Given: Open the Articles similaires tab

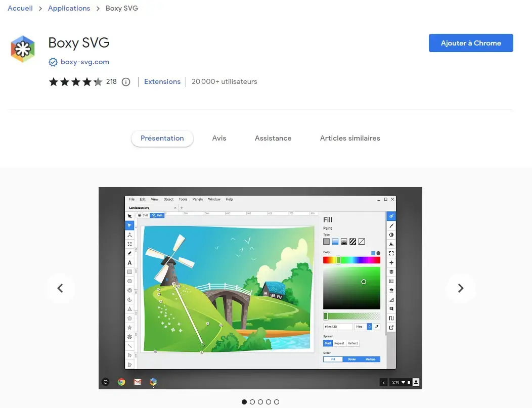Looking at the screenshot, I should (350, 138).
